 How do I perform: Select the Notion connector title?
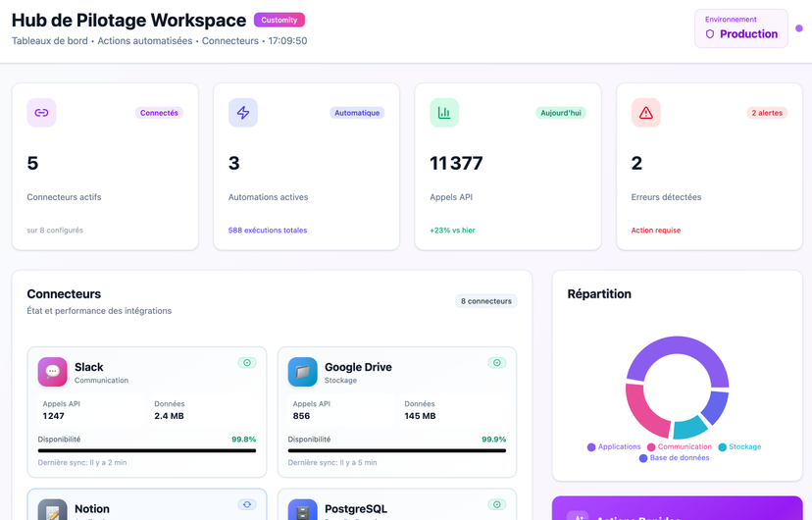tap(92, 509)
